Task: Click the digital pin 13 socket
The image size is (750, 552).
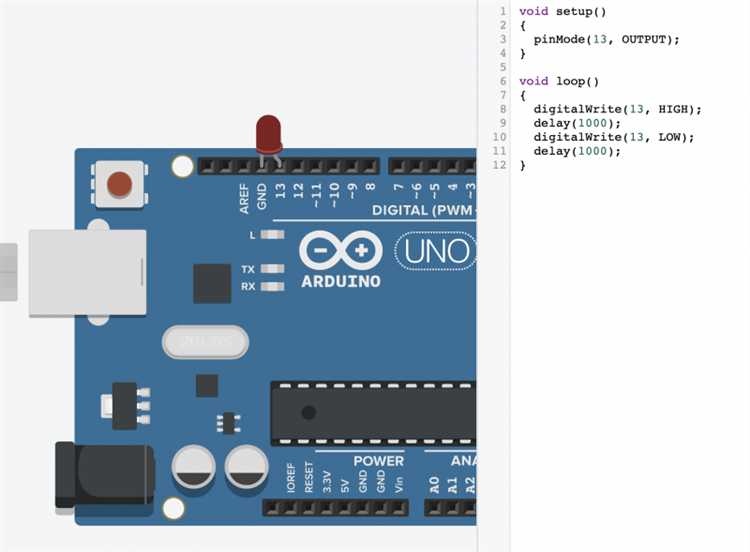Action: point(280,166)
